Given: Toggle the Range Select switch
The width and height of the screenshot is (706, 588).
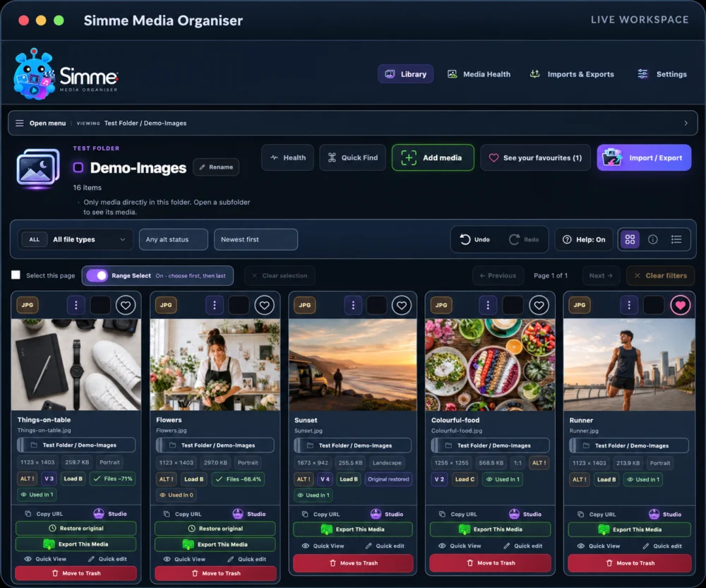Looking at the screenshot, I should (x=97, y=275).
